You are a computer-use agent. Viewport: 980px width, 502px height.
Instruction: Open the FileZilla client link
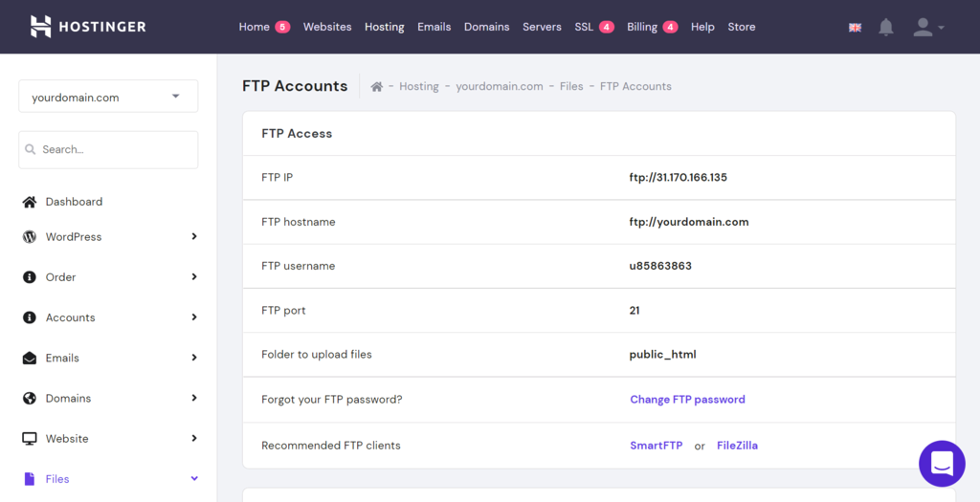(x=737, y=446)
